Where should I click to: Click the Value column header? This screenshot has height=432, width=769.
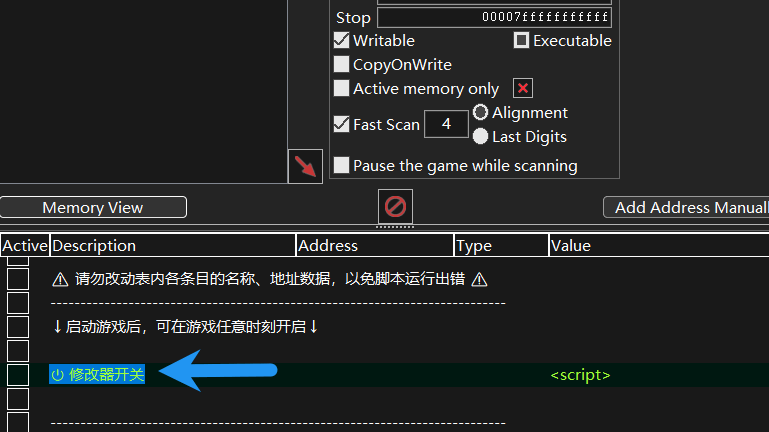coord(659,245)
